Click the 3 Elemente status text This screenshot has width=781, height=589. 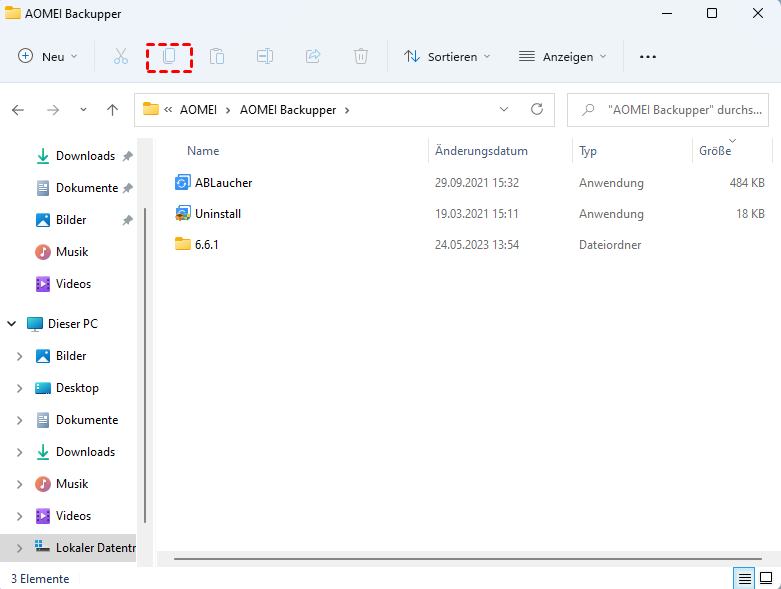(40, 579)
